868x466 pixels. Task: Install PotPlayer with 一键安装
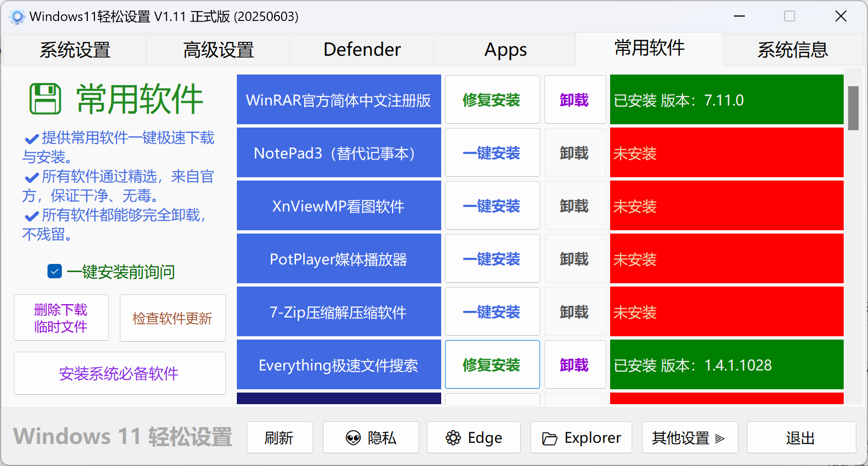(492, 258)
